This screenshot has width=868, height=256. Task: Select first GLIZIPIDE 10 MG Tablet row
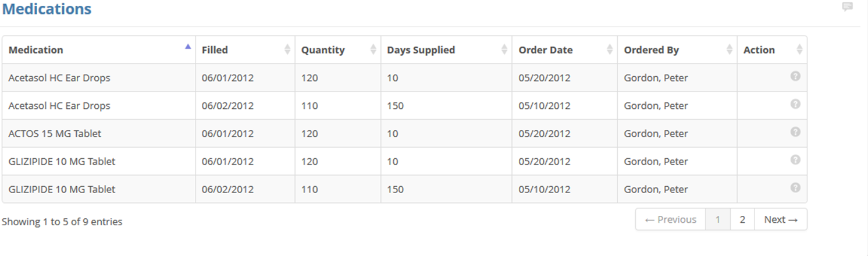(404, 162)
